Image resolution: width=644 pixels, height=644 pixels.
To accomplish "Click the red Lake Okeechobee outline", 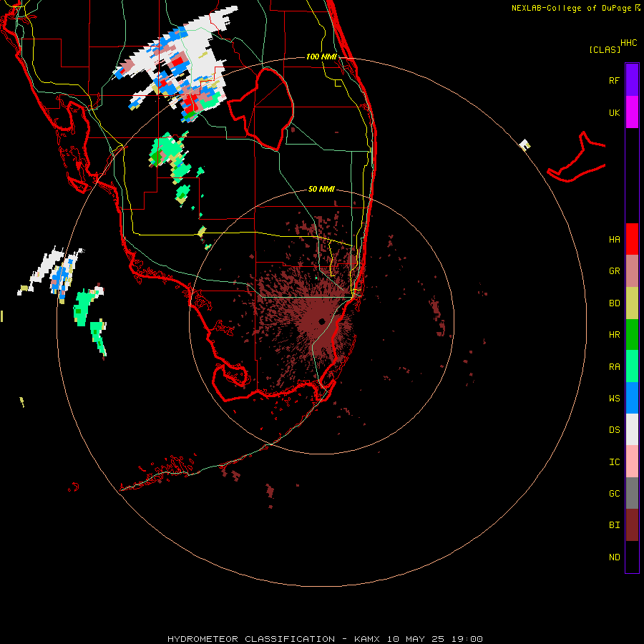I will [260, 109].
